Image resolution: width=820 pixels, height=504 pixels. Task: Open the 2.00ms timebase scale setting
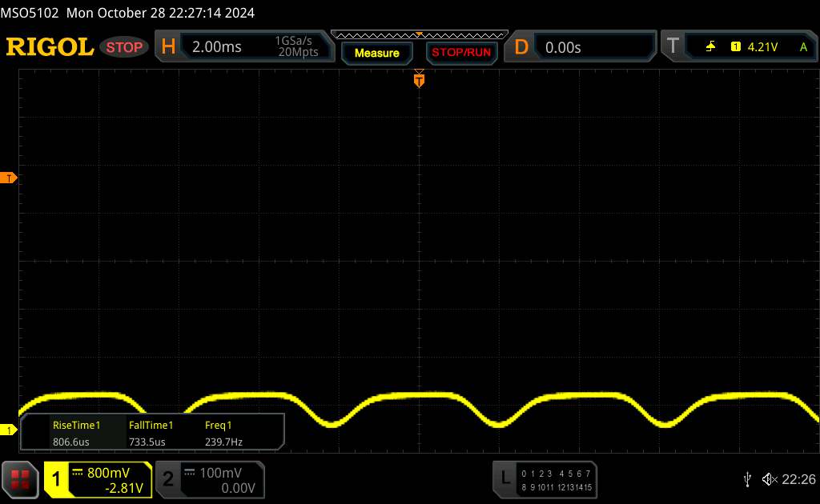tap(217, 47)
